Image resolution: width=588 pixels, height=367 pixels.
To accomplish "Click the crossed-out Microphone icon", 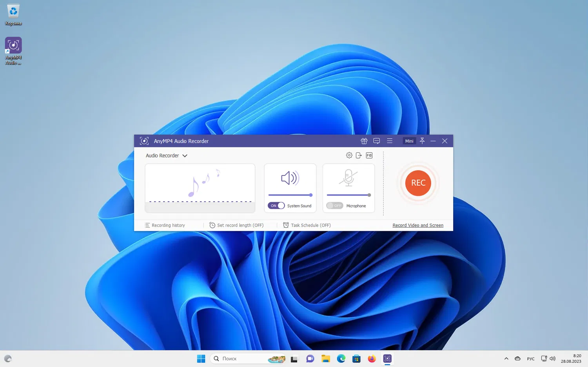I will coord(348,177).
